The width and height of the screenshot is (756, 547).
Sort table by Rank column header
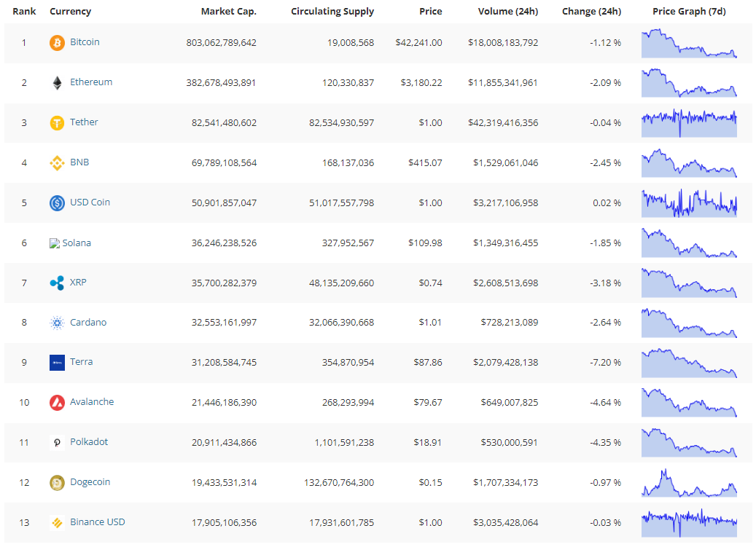pyautogui.click(x=24, y=11)
